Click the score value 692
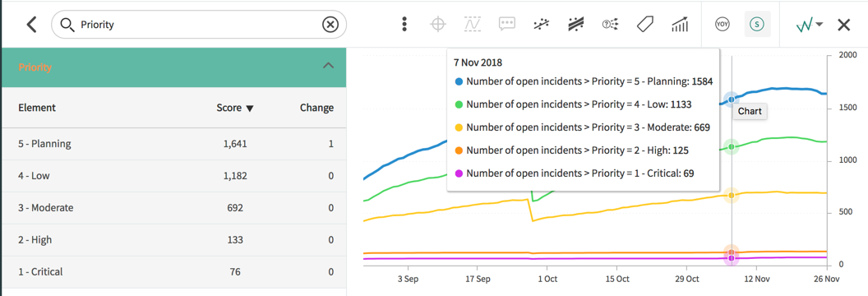 (x=235, y=208)
